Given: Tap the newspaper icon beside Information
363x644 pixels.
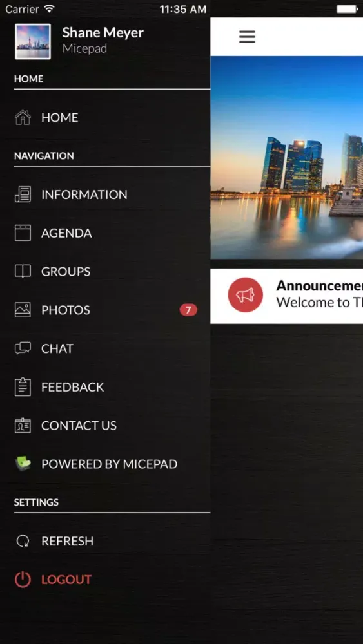Looking at the screenshot, I should (x=23, y=194).
